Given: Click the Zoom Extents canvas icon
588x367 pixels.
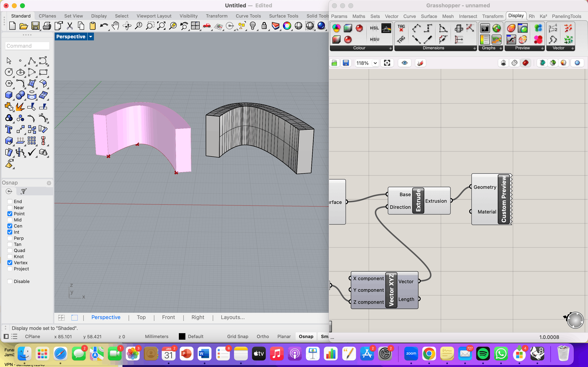Looking at the screenshot, I should pyautogui.click(x=387, y=63).
